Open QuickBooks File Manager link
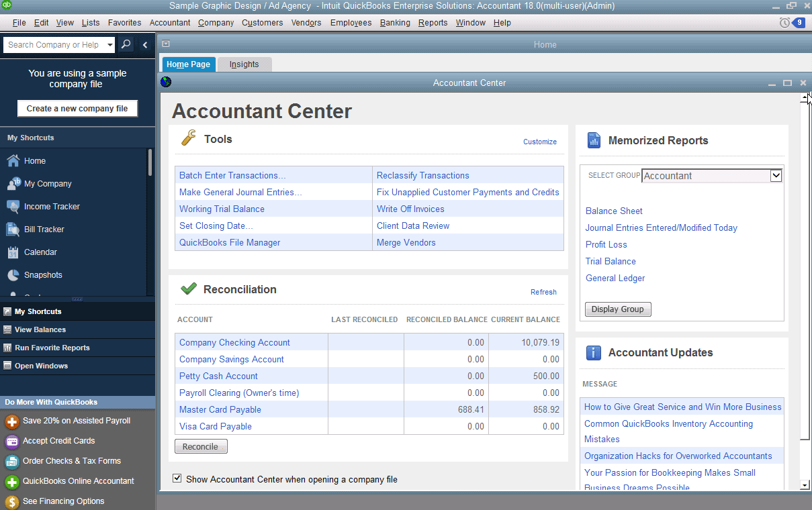Viewport: 812px width, 510px height. pyautogui.click(x=230, y=243)
